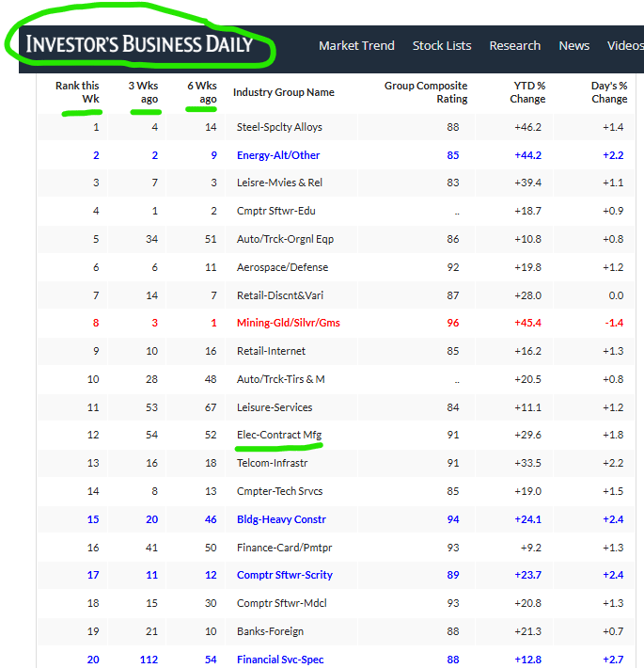This screenshot has height=668, width=644.
Task: Sort by Industry Group Name header
Action: 284,92
